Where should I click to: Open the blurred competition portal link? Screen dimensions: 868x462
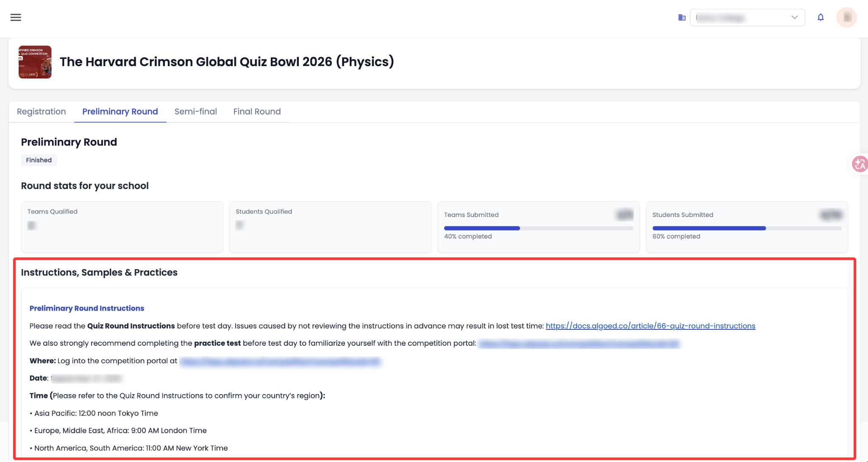coord(280,361)
